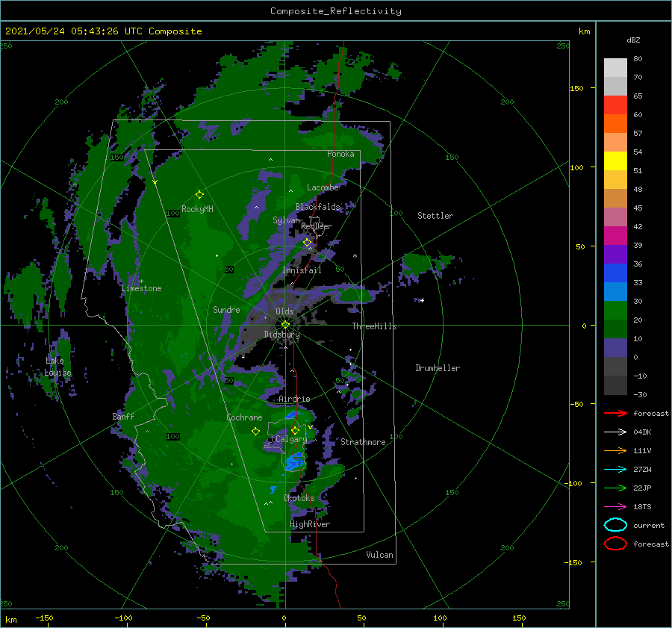The height and width of the screenshot is (628, 672).
Task: Click the Olds city label
Action: 284,311
